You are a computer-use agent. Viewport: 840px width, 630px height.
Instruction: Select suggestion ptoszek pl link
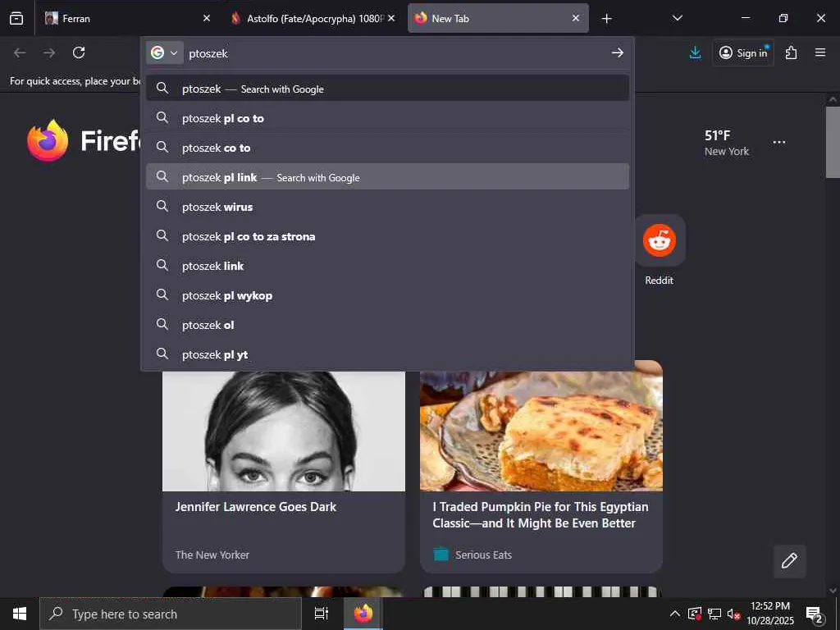pos(388,177)
